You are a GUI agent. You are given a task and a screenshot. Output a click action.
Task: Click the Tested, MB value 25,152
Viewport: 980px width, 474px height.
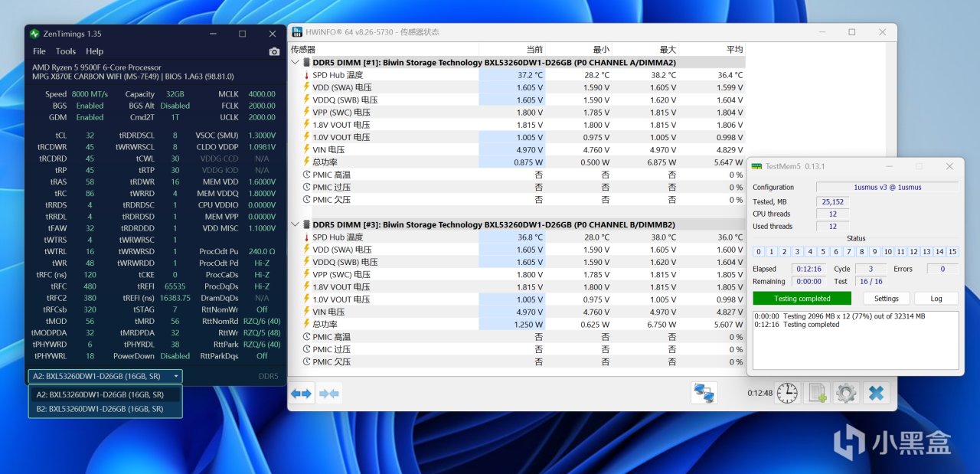(831, 201)
